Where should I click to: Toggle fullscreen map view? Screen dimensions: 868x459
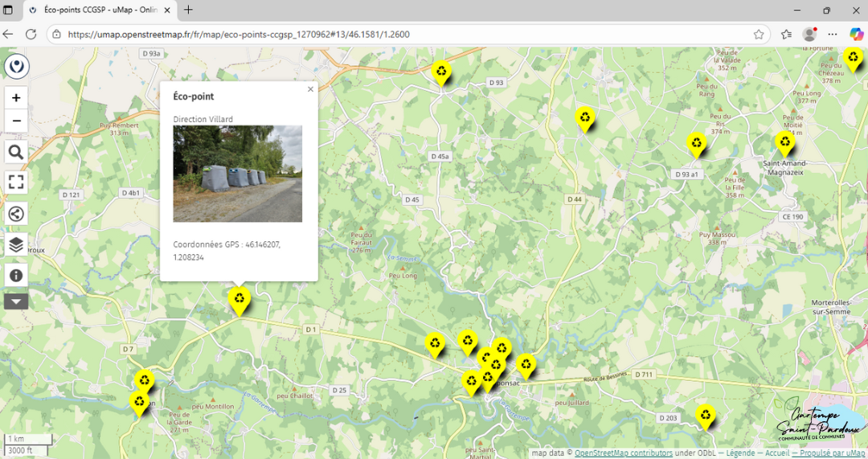click(17, 182)
